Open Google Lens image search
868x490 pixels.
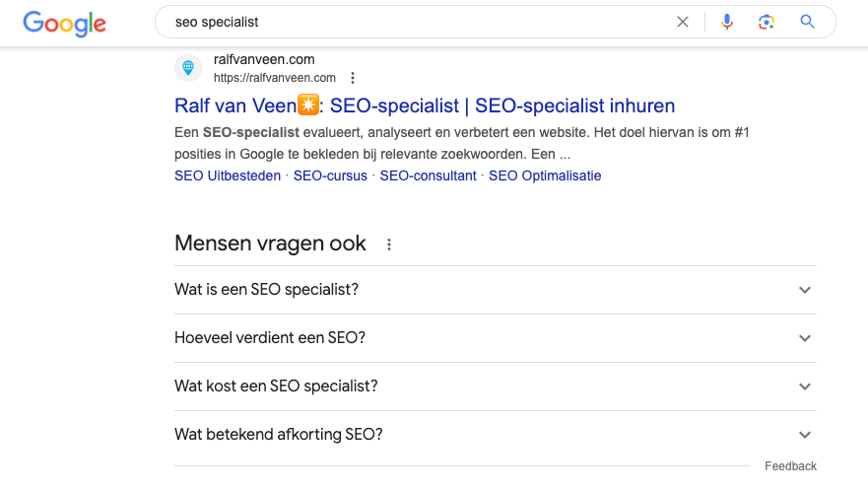point(767,22)
